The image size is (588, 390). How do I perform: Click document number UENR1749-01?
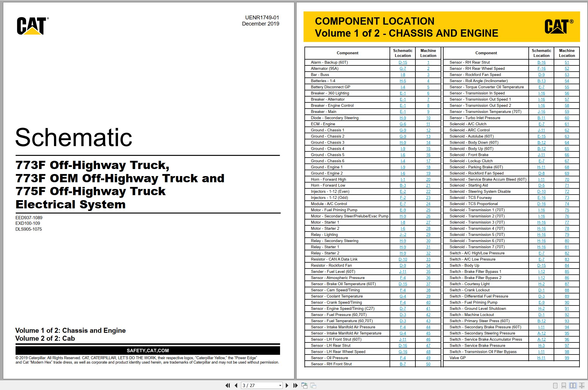(262, 18)
